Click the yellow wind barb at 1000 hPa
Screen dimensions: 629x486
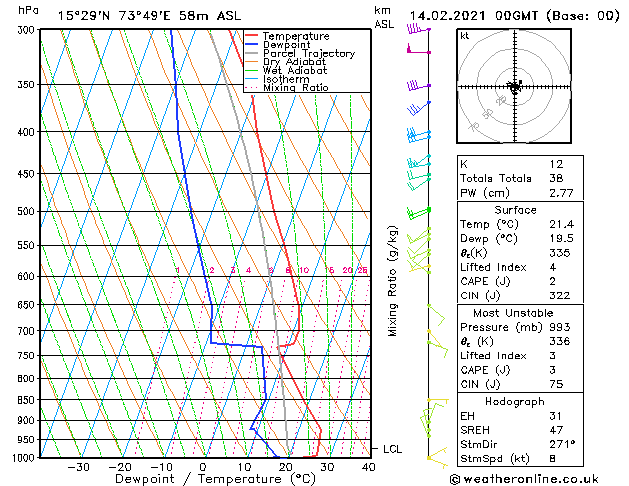[x=437, y=458]
